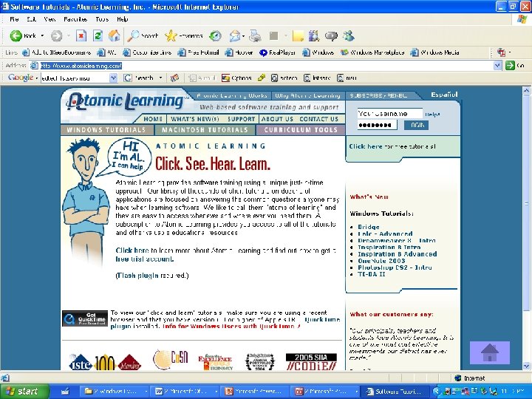The height and width of the screenshot is (399, 532).
Task: Click the CoSN logo
Action: [170, 359]
